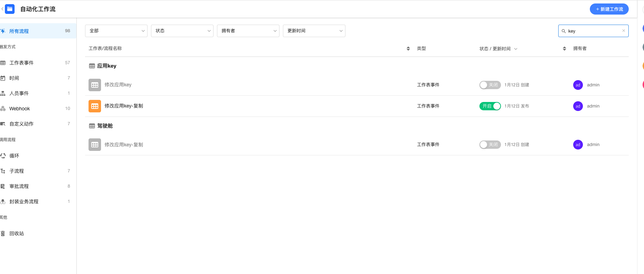Screen dimensions: 644x274
Task: Open the 拥有者 filter dropdown
Action: point(248,31)
